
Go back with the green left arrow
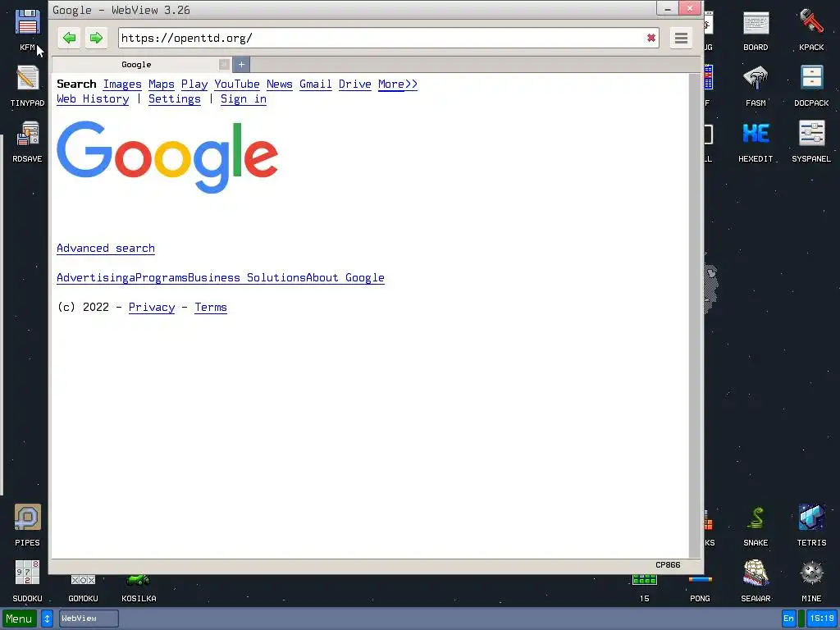69,38
